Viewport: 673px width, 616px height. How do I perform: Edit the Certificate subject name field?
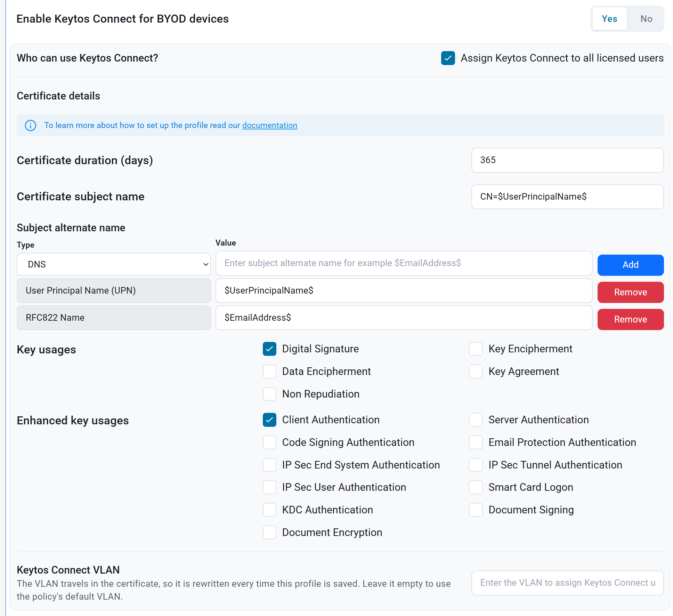(x=567, y=197)
